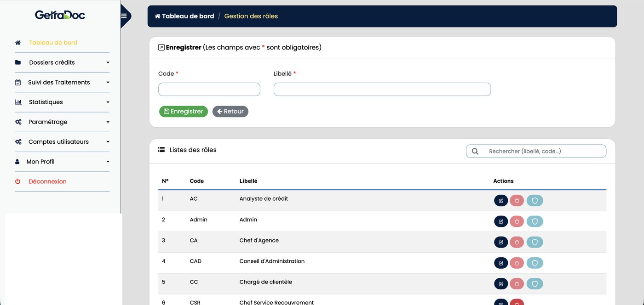
Task: Select the CSR code cell
Action: pos(195,302)
